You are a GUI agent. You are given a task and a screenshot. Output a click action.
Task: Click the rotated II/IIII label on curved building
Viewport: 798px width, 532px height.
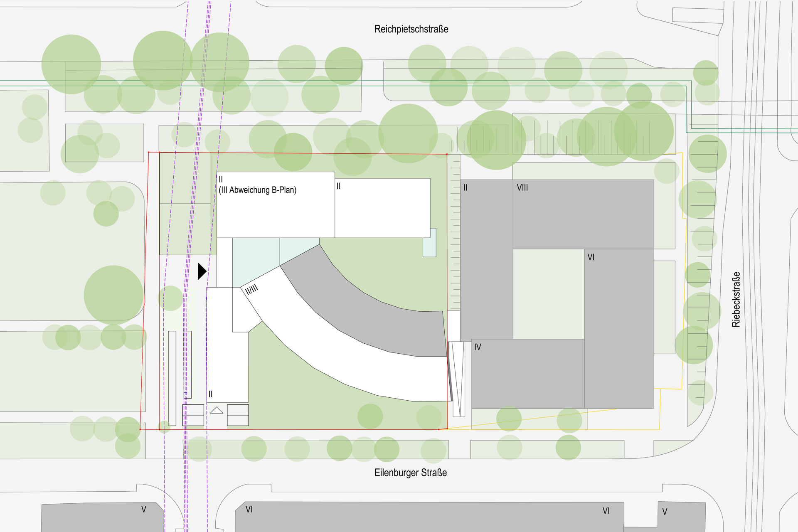click(x=252, y=290)
